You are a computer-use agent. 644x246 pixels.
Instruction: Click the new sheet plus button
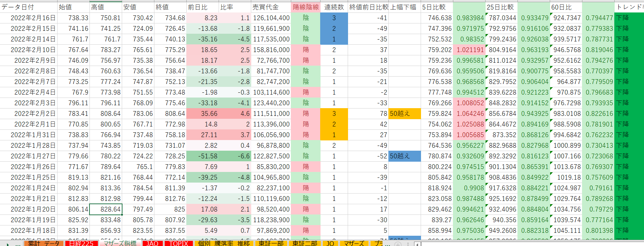tap(398, 244)
